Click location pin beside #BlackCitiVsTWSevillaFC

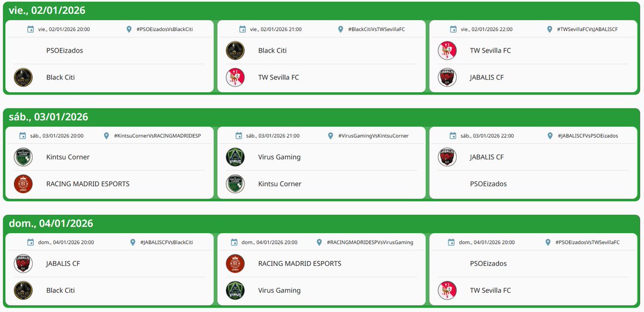pos(340,29)
